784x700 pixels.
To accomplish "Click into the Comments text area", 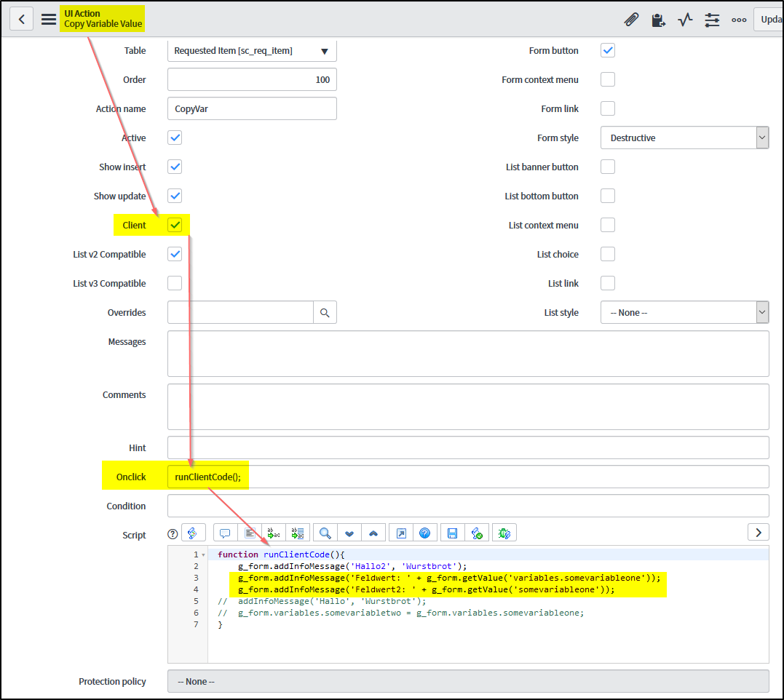I will pyautogui.click(x=468, y=407).
